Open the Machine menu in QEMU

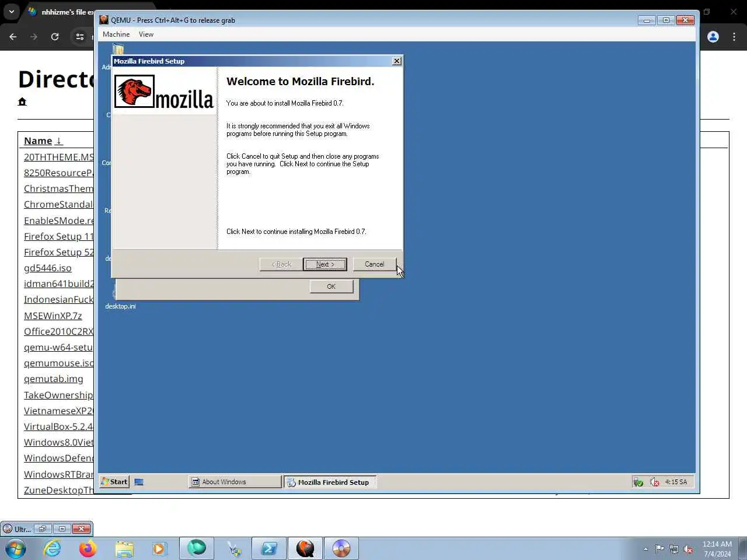(x=116, y=34)
